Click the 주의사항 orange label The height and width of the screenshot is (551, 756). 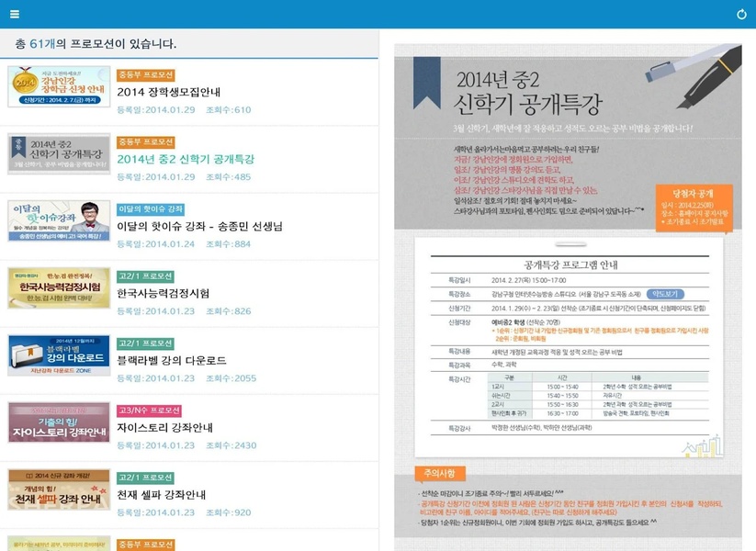pyautogui.click(x=440, y=473)
